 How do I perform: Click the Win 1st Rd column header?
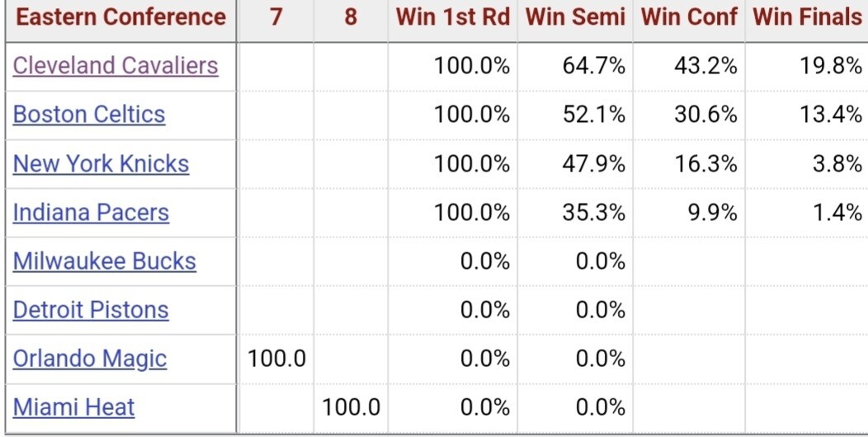[x=453, y=17]
